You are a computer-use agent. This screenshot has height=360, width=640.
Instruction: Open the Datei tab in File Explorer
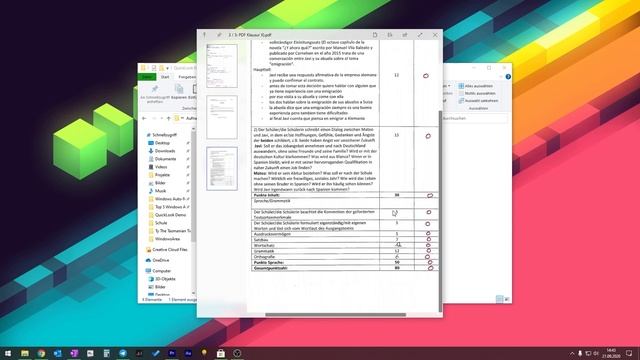[x=147, y=77]
